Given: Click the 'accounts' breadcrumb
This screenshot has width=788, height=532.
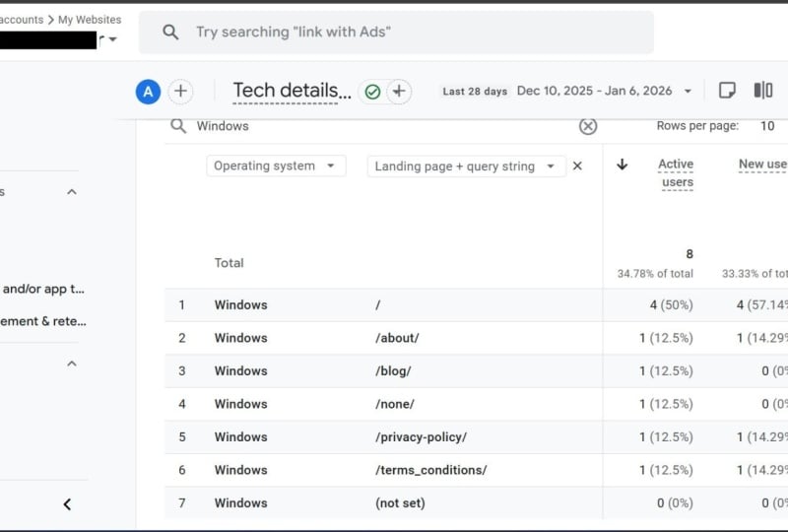Looking at the screenshot, I should [22, 20].
